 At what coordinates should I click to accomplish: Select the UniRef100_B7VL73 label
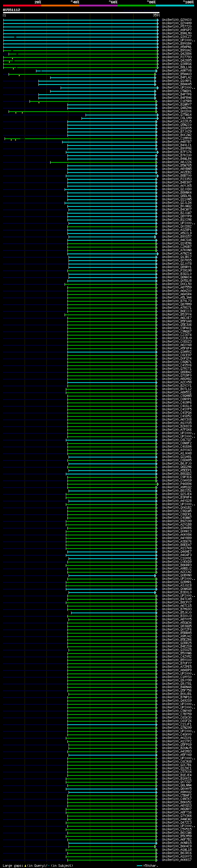177,301
